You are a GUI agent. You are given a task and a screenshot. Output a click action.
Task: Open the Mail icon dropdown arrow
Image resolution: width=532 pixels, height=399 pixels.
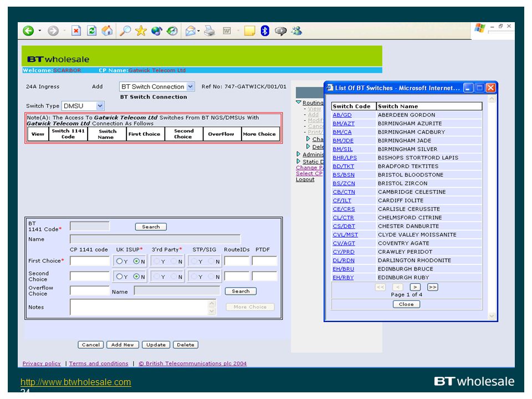[198, 31]
